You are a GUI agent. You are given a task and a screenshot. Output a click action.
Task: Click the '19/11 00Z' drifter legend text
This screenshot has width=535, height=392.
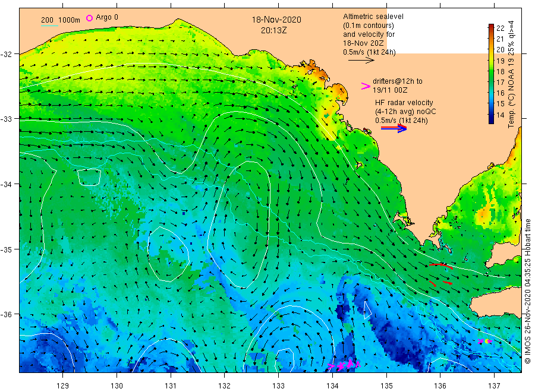point(390,90)
